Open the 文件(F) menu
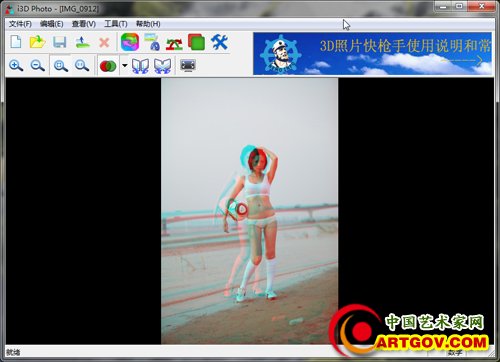 click(x=20, y=24)
